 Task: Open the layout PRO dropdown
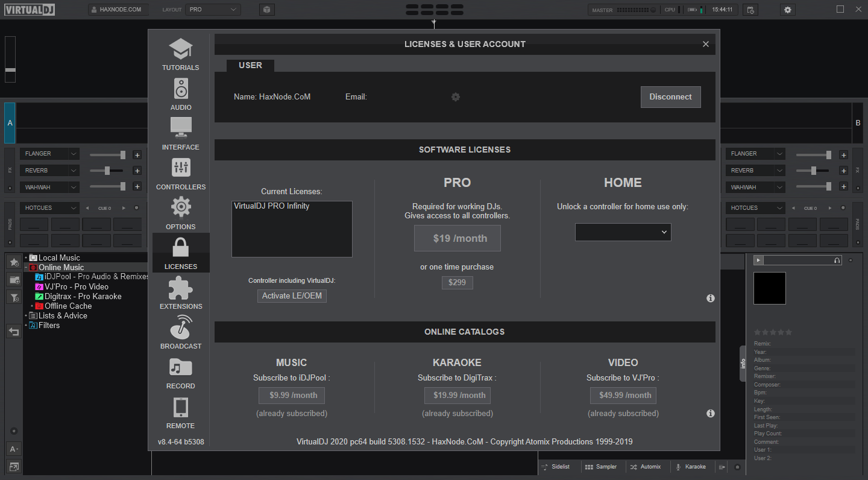[x=213, y=10]
